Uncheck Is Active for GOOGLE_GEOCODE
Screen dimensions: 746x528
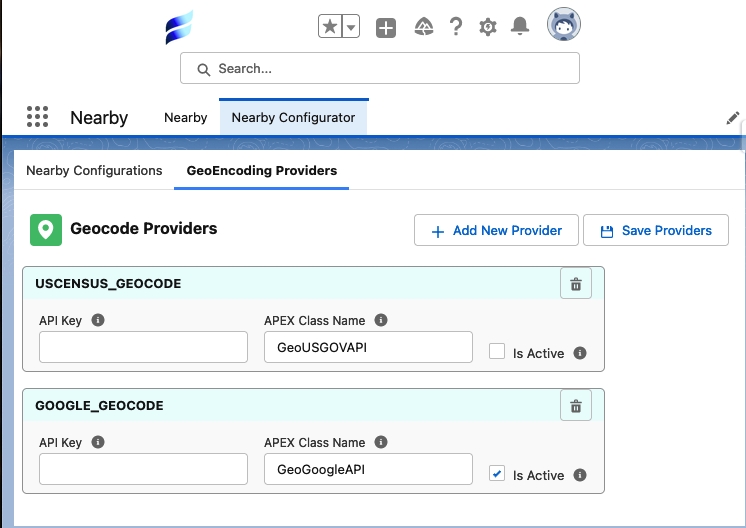497,473
